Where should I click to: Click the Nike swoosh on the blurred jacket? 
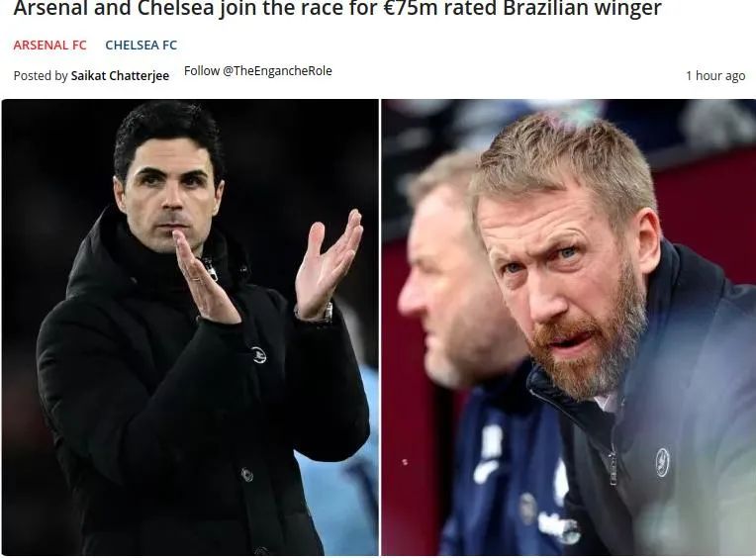coord(486,472)
